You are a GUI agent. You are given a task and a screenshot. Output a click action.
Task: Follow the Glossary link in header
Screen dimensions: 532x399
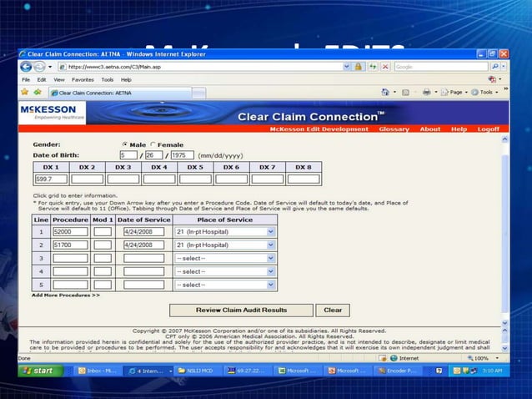(394, 129)
